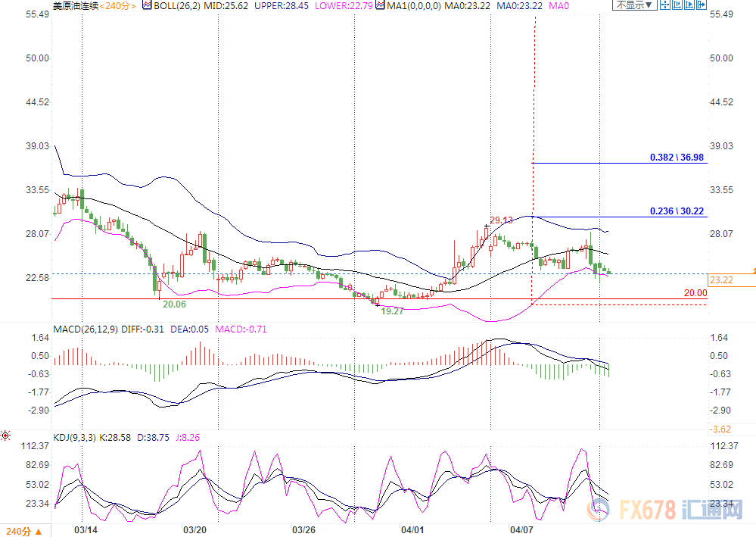Click the red sun icon beside KDJ panel

point(5,436)
